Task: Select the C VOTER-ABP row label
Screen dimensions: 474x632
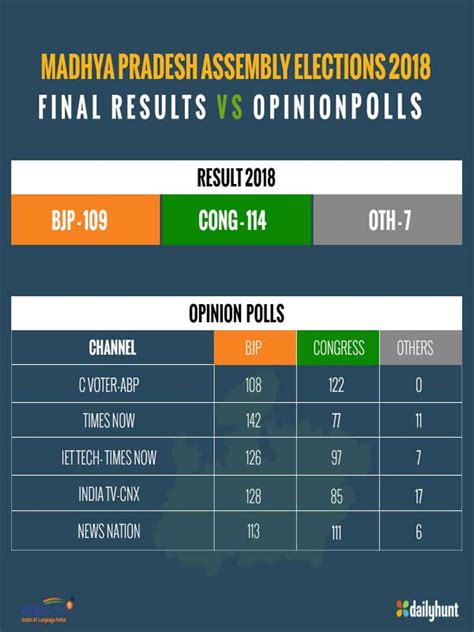Action: coord(109,385)
